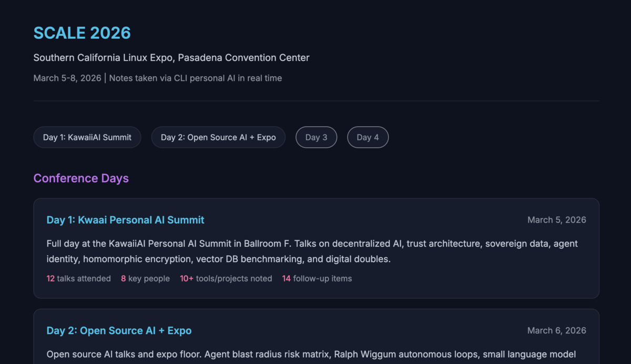
Task: Open the Day 3 pill tab
Action: coord(316,137)
